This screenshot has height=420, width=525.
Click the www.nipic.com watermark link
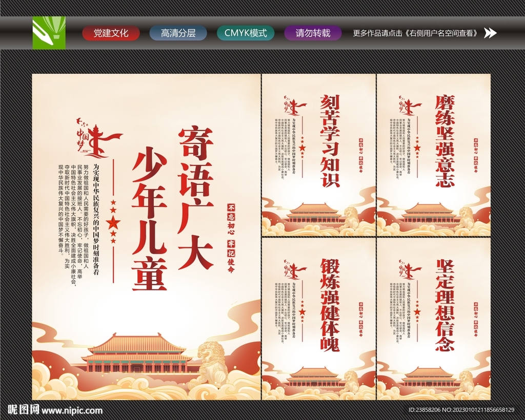(72, 410)
